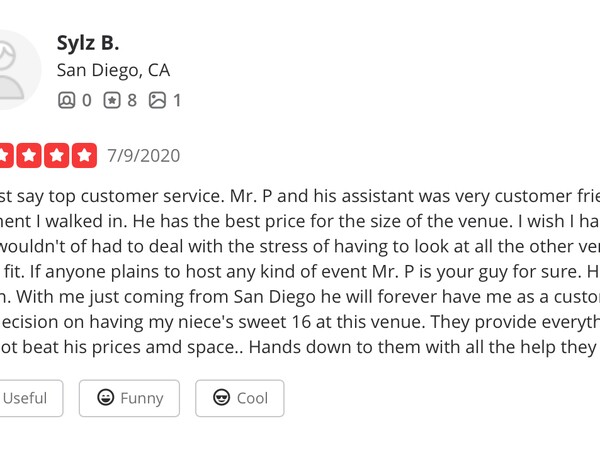This screenshot has height=450, width=600.
Task: Click the third red rating star
Action: click(x=29, y=155)
